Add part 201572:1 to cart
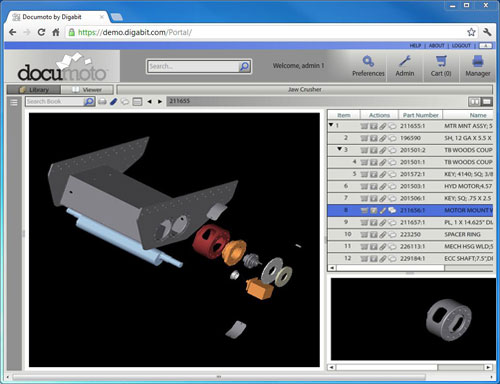Image resolution: width=500 pixels, height=384 pixels. 364,174
